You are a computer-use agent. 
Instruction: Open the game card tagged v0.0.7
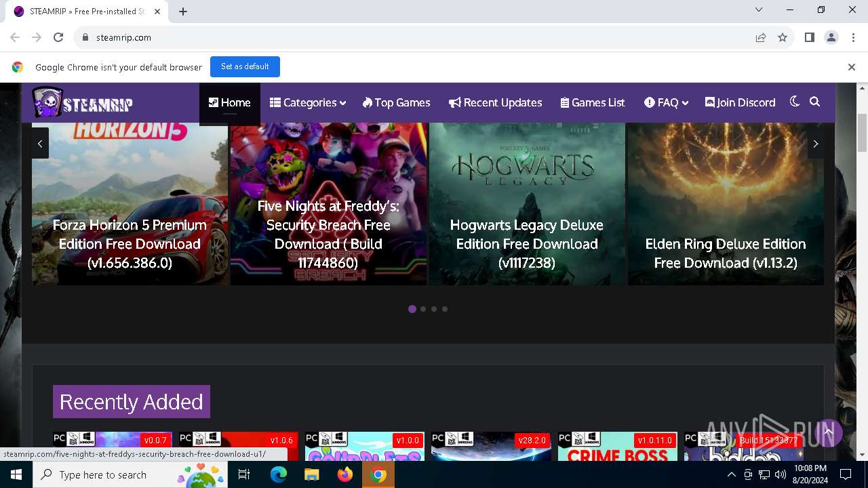(113, 446)
